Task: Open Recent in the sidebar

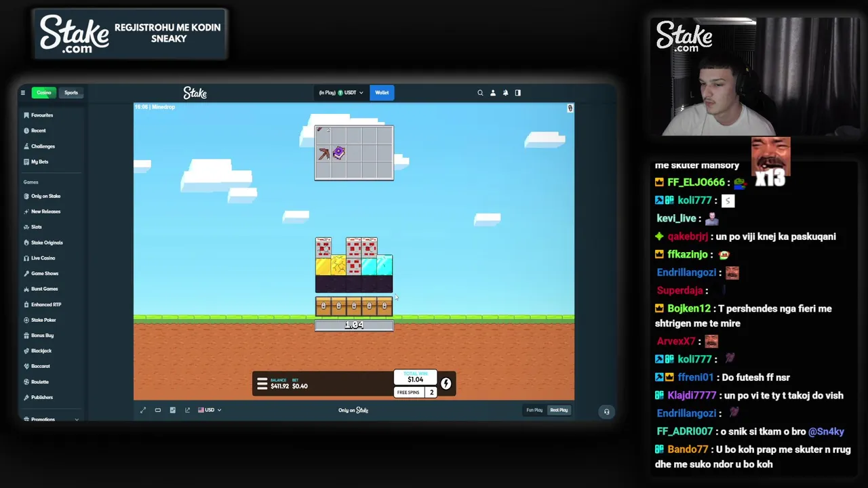Action: (x=39, y=131)
